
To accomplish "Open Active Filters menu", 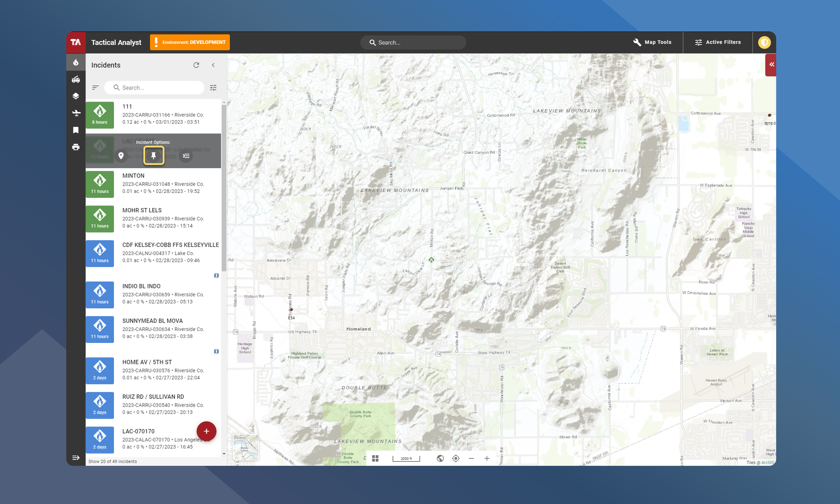I will 718,42.
